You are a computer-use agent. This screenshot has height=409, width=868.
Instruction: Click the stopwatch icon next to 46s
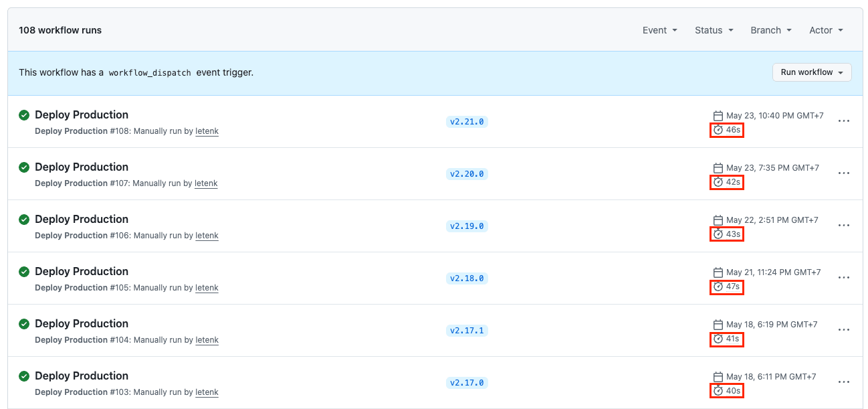[718, 130]
